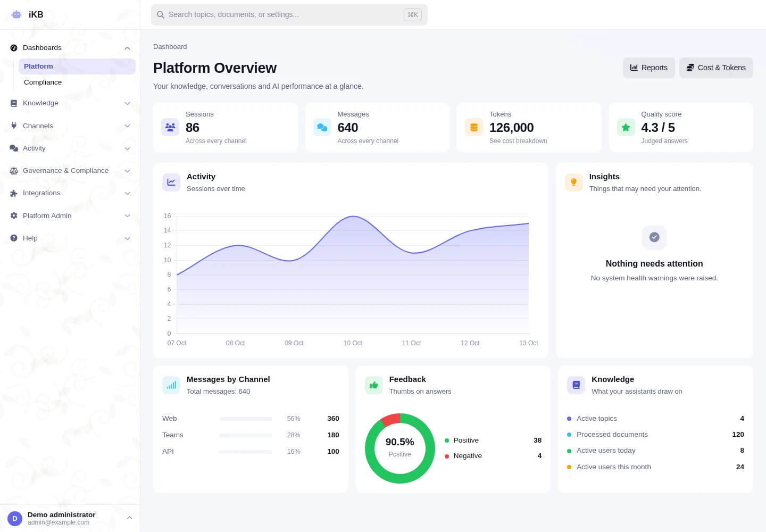Click the Positive legend entry
The height and width of the screenshot is (532, 766).
pyautogui.click(x=493, y=440)
